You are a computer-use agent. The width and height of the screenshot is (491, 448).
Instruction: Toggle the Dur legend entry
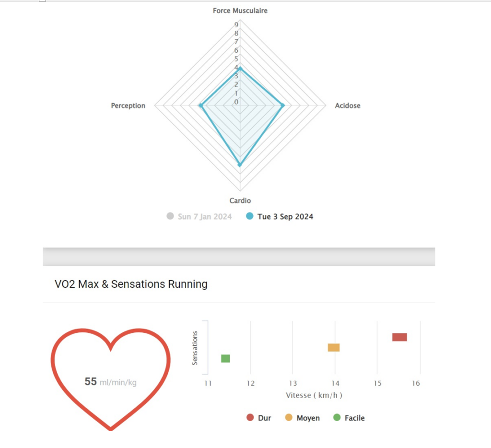(x=258, y=418)
